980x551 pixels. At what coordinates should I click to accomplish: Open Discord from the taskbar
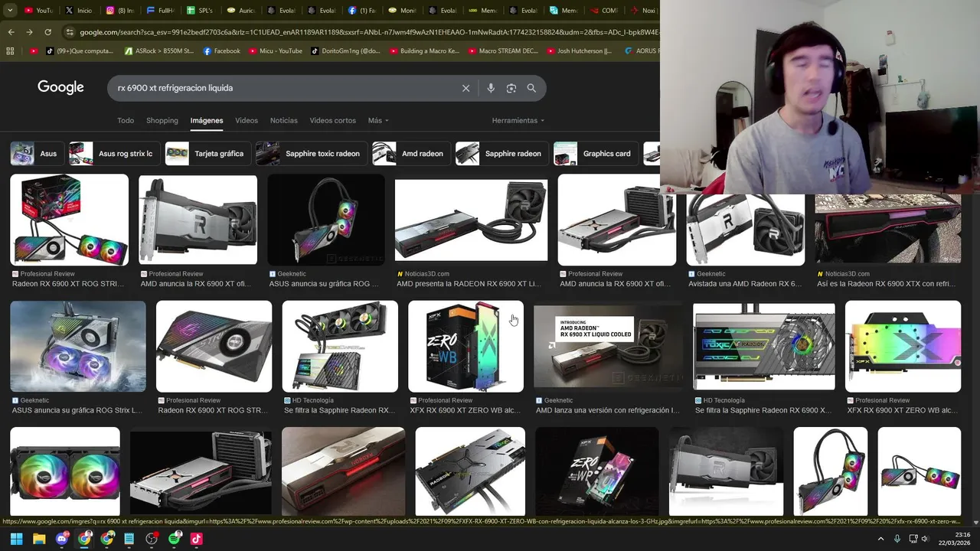tap(62, 539)
